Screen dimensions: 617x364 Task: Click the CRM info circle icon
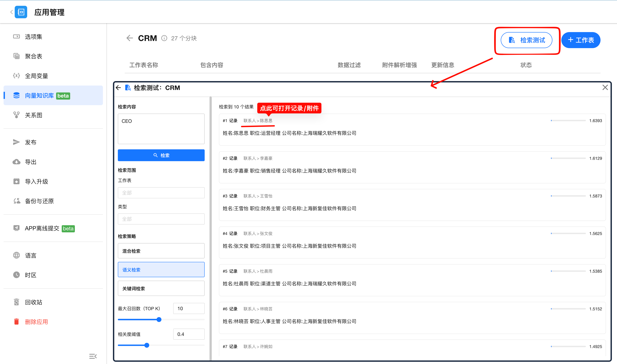pyautogui.click(x=164, y=38)
